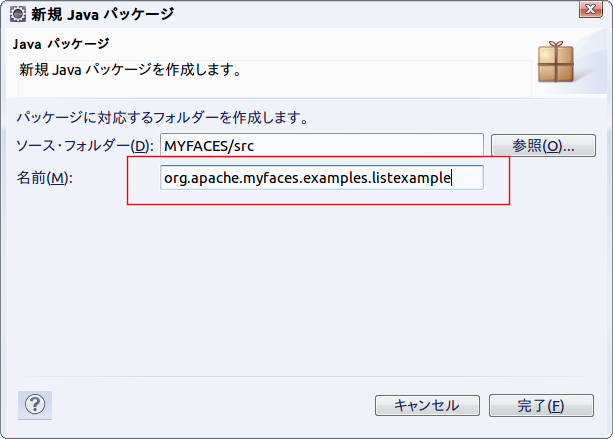Image resolution: width=613 pixels, height=439 pixels.
Task: Click the help question mark icon
Action: [x=35, y=405]
